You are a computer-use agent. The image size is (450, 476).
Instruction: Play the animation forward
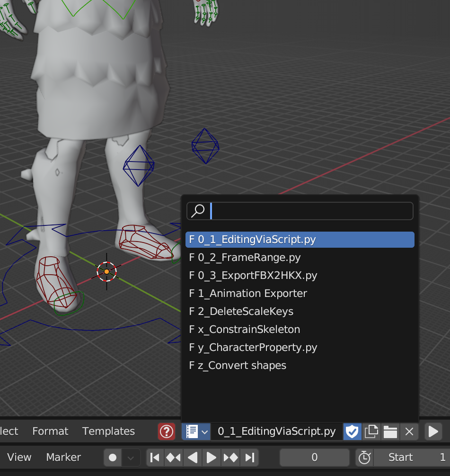212,458
